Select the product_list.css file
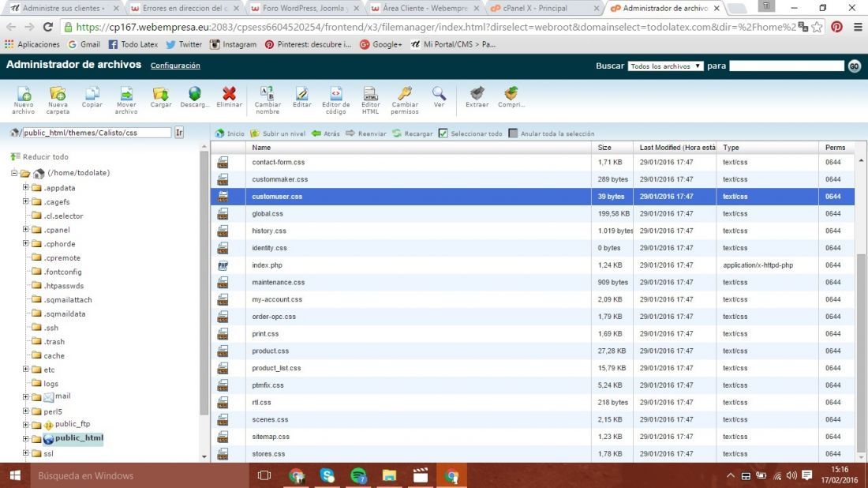This screenshot has height=488, width=868. coord(533,368)
